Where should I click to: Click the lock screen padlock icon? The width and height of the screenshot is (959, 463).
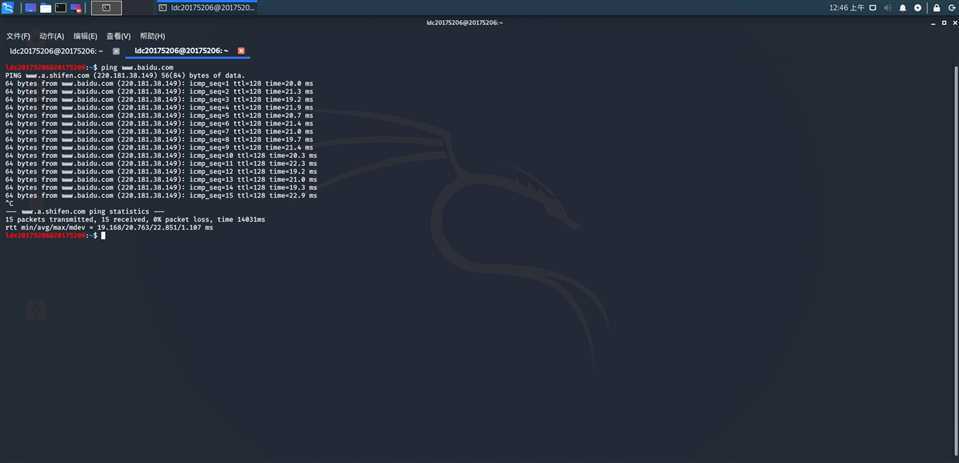(936, 8)
